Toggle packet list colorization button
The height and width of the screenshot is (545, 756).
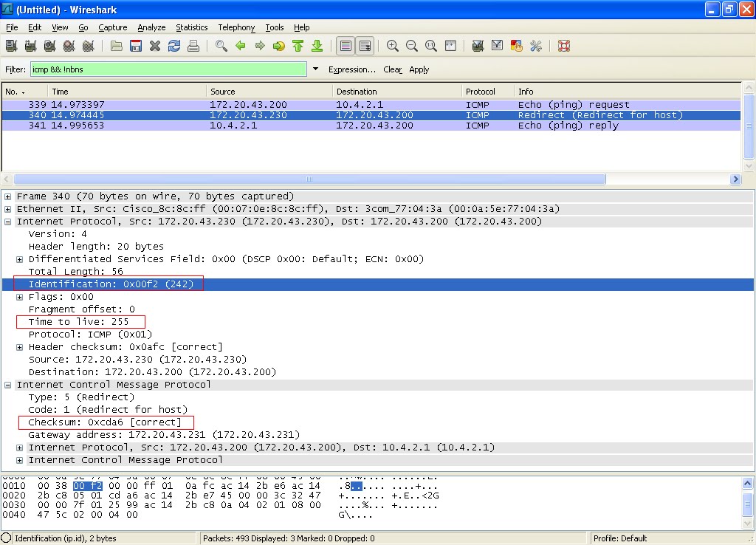346,46
